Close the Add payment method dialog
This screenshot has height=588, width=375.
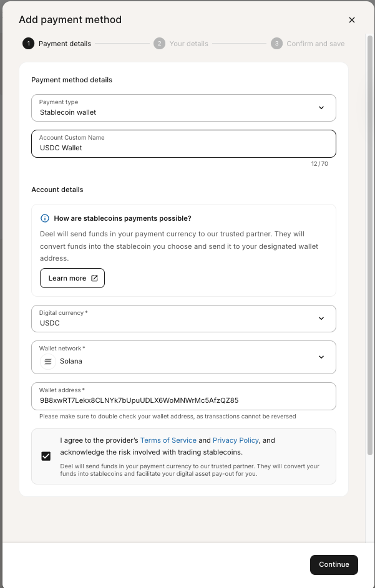point(352,20)
